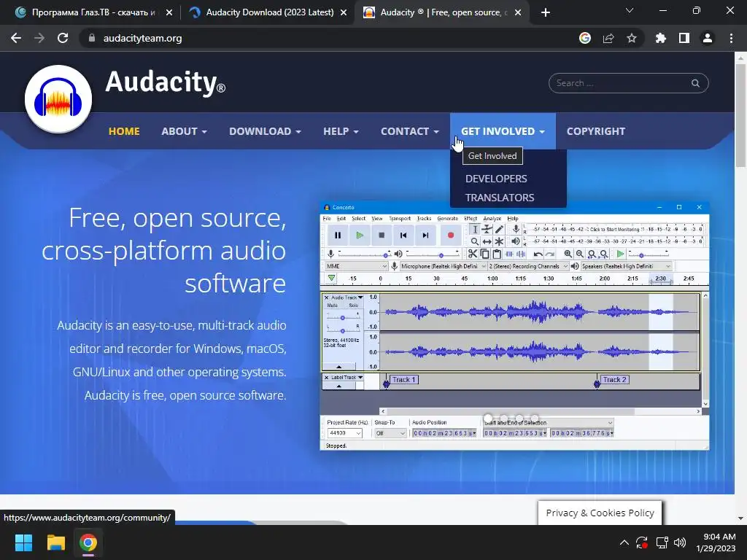Open the clock showing 9:04 AM
This screenshot has height=560, width=747.
[x=716, y=542]
